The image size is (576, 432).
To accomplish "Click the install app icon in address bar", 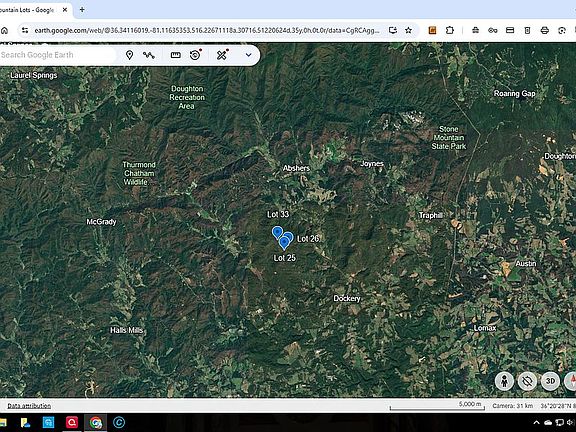I will click(393, 30).
